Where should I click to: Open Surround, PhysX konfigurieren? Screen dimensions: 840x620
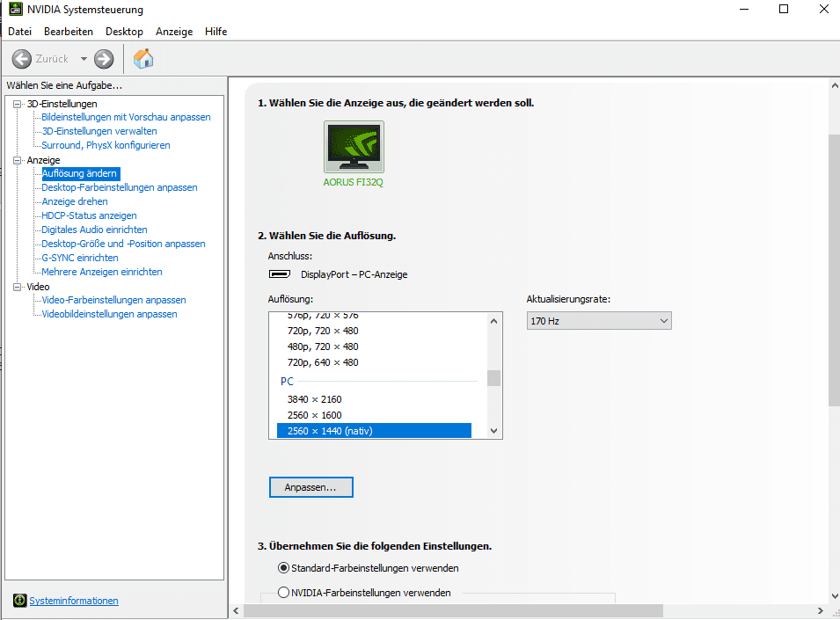click(106, 145)
